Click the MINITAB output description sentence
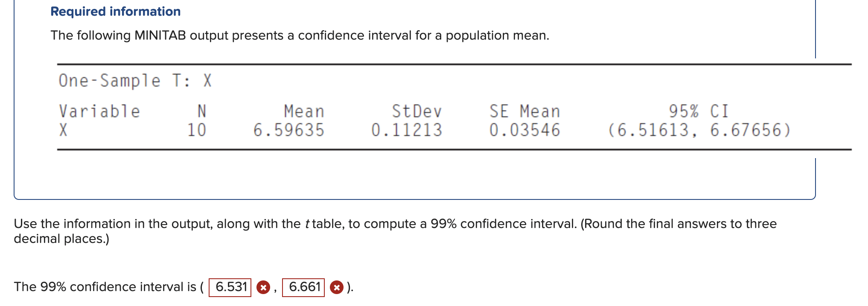 [299, 35]
